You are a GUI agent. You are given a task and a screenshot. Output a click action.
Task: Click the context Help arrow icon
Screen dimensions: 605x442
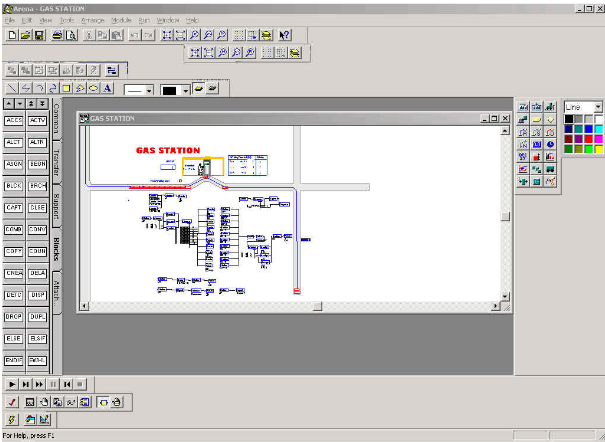pos(284,35)
